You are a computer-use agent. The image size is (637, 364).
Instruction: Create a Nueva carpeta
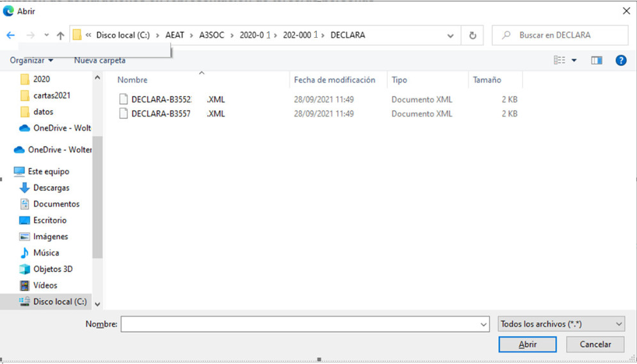[x=99, y=61]
